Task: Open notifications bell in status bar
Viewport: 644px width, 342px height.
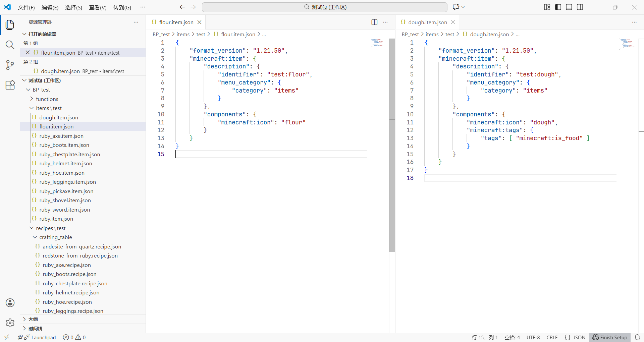Action: [637, 337]
